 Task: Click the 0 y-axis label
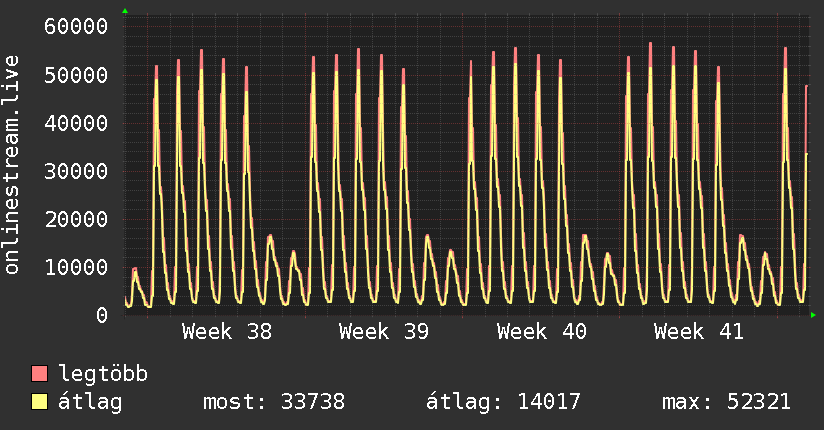coord(102,315)
